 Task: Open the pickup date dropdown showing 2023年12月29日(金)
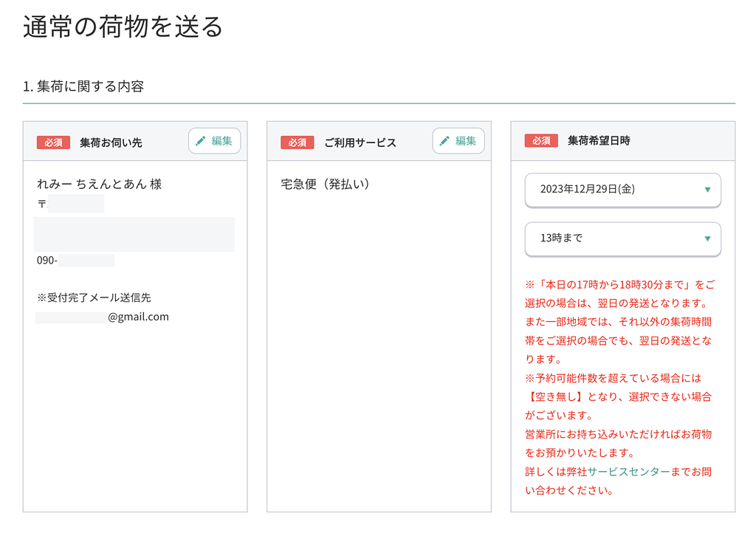coord(622,190)
